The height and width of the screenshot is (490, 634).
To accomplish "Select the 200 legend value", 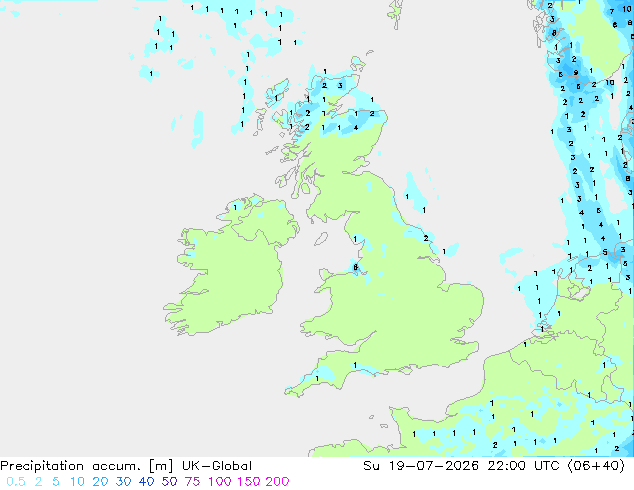I will click(x=277, y=482).
